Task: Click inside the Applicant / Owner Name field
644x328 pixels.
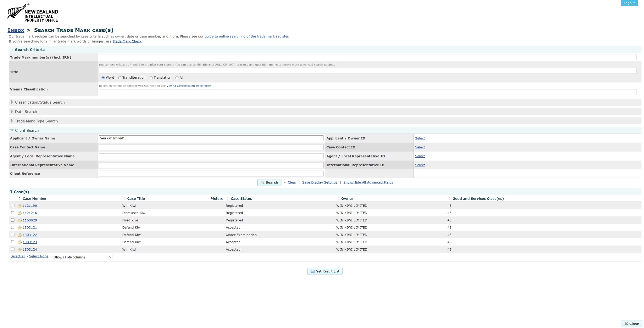Action: 211,138
